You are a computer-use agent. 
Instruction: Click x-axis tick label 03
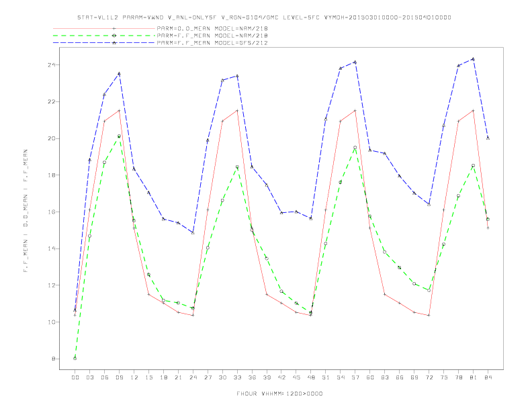pos(89,377)
